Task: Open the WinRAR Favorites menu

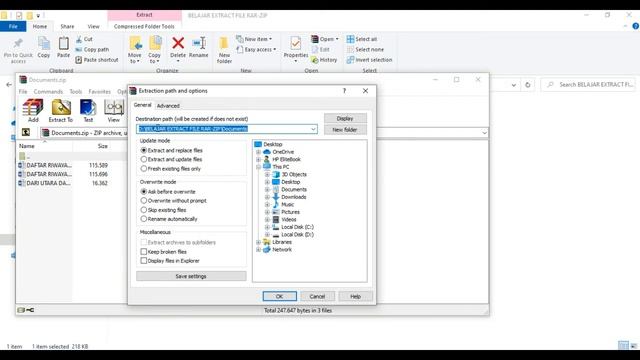Action: tap(100, 91)
